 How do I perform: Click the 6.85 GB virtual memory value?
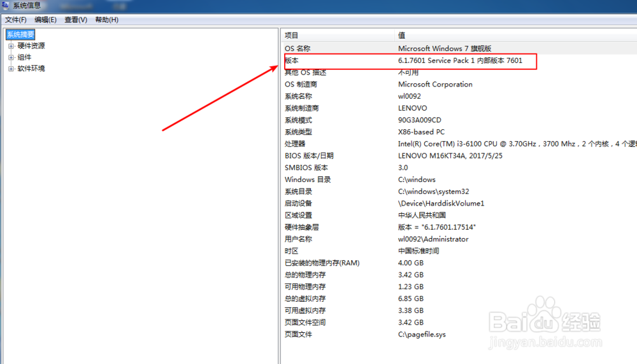click(x=411, y=298)
